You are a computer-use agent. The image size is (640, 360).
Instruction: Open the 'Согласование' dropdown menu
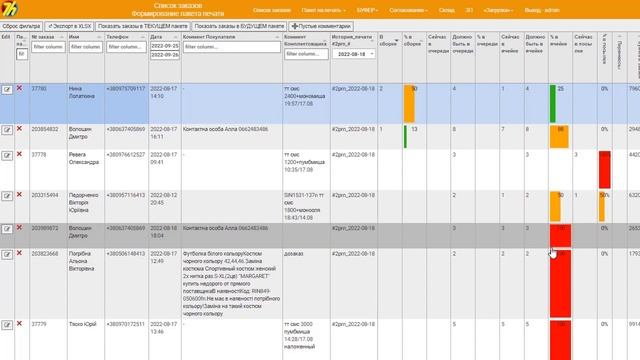pos(408,10)
